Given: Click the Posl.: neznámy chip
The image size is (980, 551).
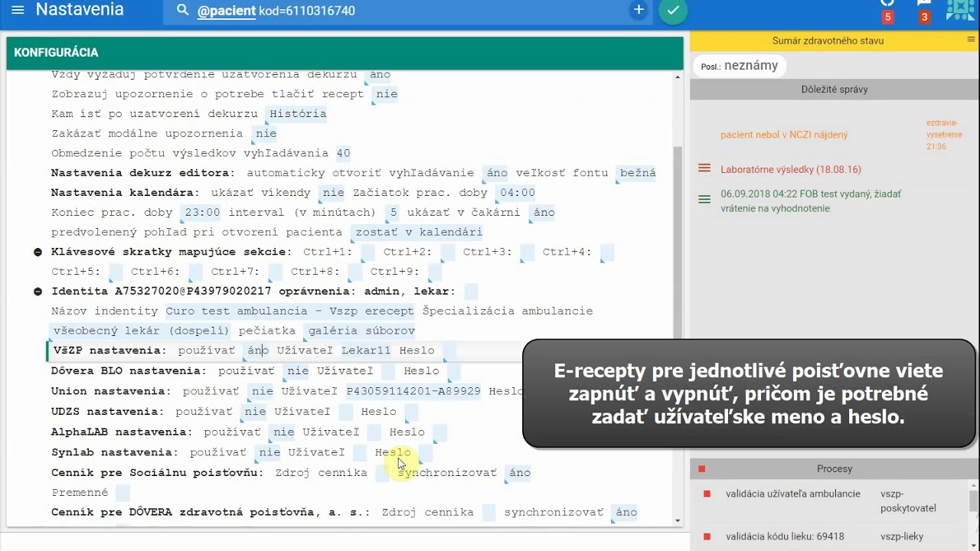Looking at the screenshot, I should point(739,66).
